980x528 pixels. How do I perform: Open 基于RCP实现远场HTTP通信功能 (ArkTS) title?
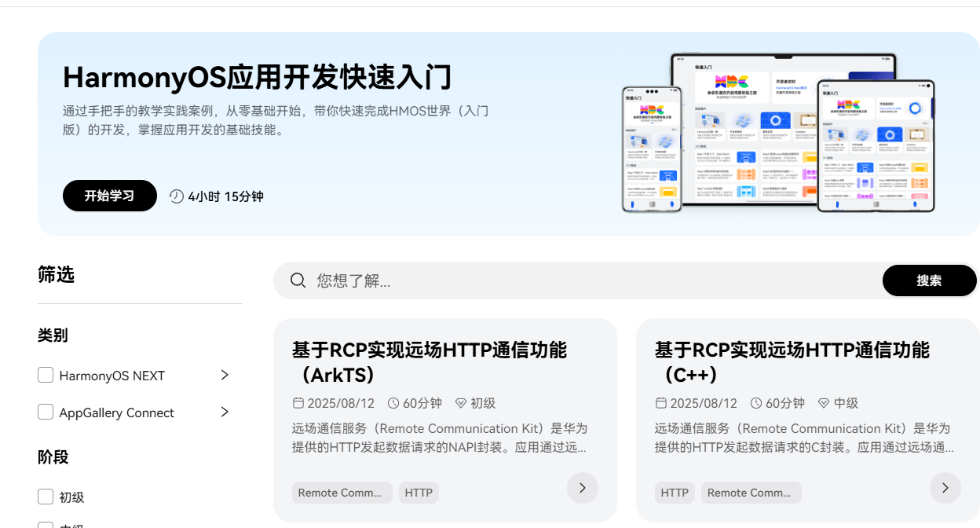[x=430, y=362]
